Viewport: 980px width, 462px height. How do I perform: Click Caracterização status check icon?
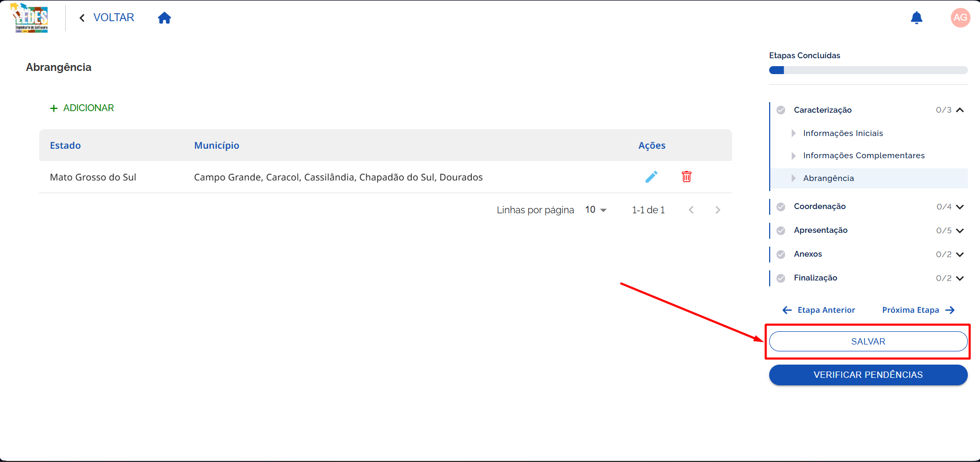click(781, 110)
